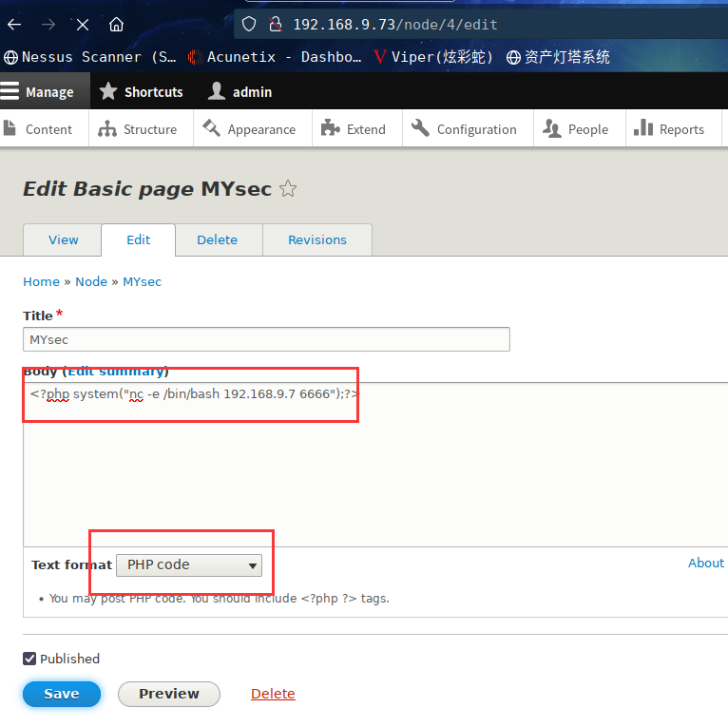728x727 pixels.
Task: Click the Title input field
Action: [x=266, y=339]
